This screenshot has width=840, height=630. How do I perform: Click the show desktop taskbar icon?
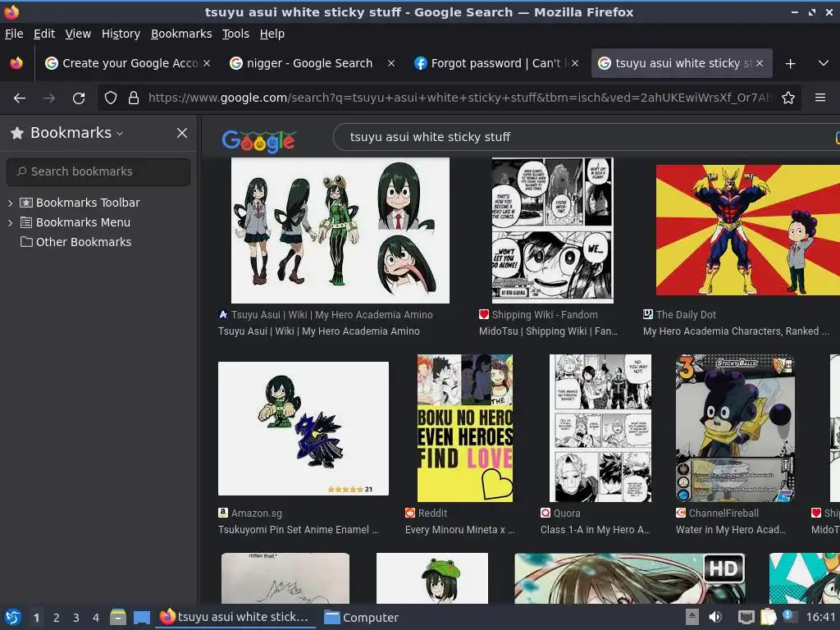click(x=141, y=618)
